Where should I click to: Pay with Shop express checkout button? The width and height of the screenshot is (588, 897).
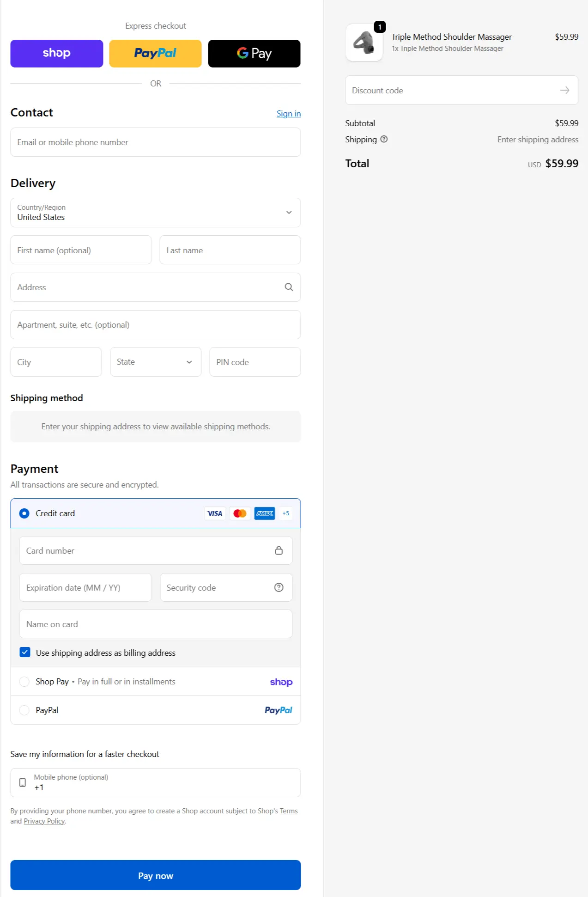pyautogui.click(x=57, y=54)
